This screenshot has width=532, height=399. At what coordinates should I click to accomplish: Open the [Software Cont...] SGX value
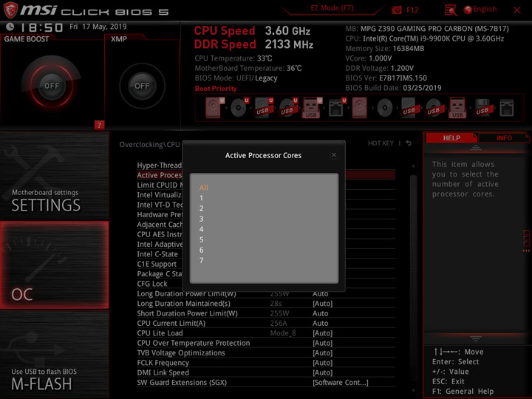(341, 383)
